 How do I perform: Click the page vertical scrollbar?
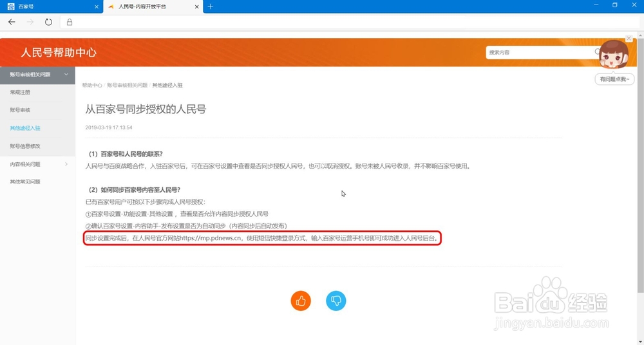click(641, 164)
